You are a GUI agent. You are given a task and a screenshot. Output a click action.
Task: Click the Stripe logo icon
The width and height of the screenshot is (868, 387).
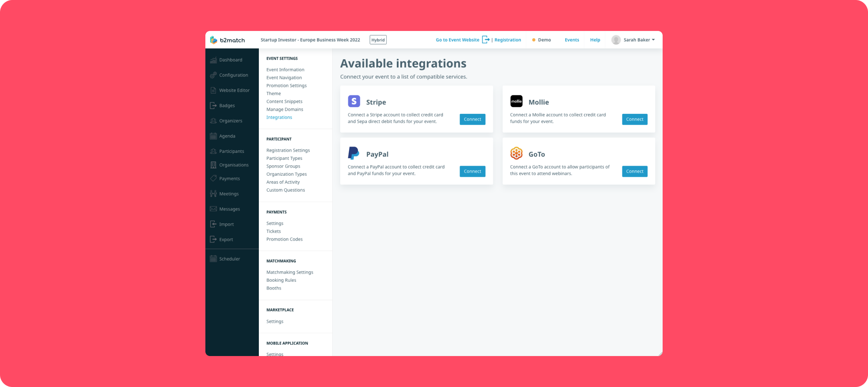[x=354, y=101]
